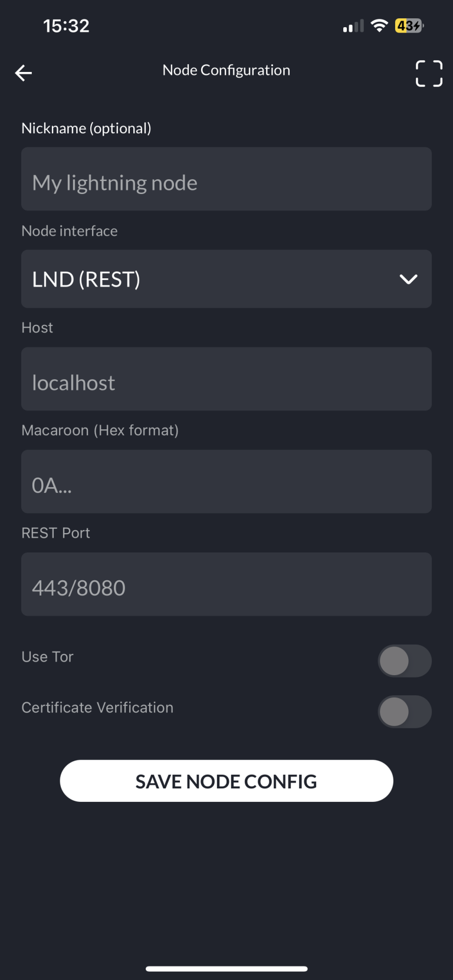Enable the Use Tor switch
The image size is (453, 980).
(405, 661)
